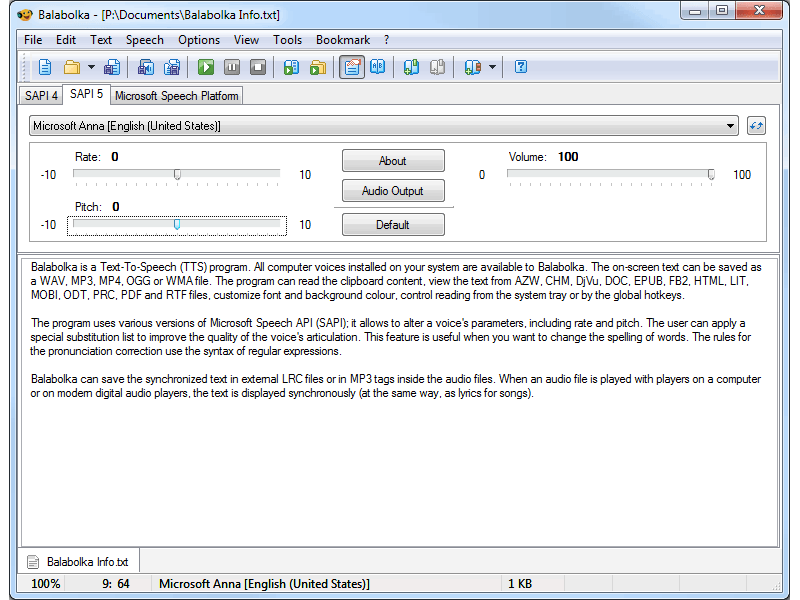Create a new document via toolbar icon
800x600 pixels.
pos(45,67)
